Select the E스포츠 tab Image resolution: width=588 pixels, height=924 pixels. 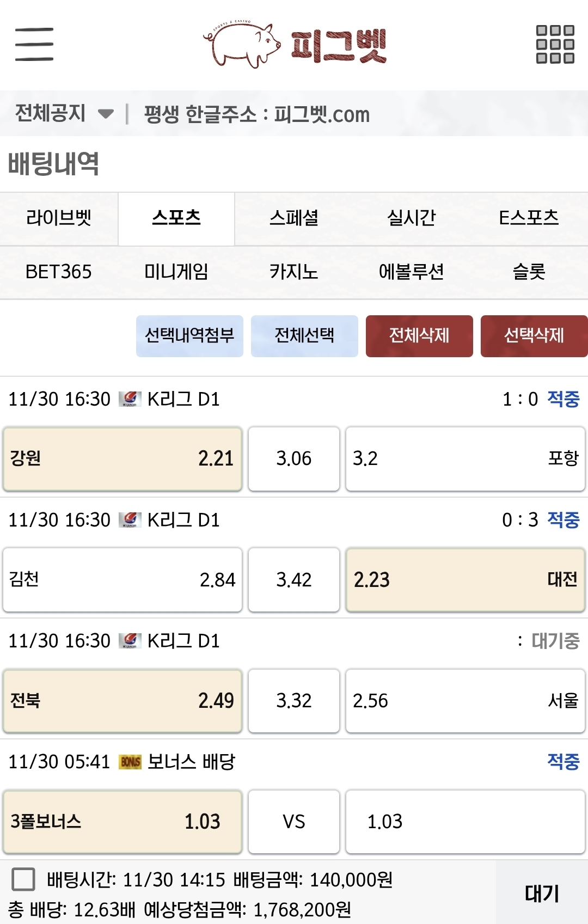[x=529, y=218]
